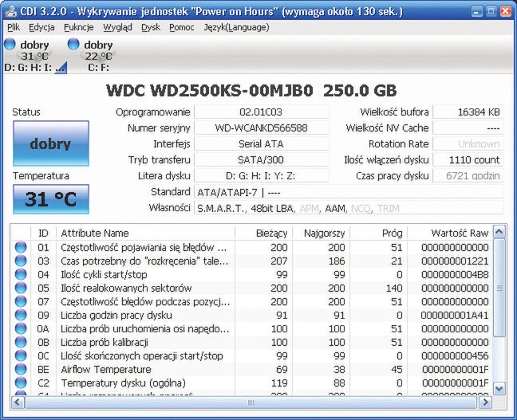Click the Interfejs field Serial ATA
Screen dimensions: 517x420
coord(261,143)
